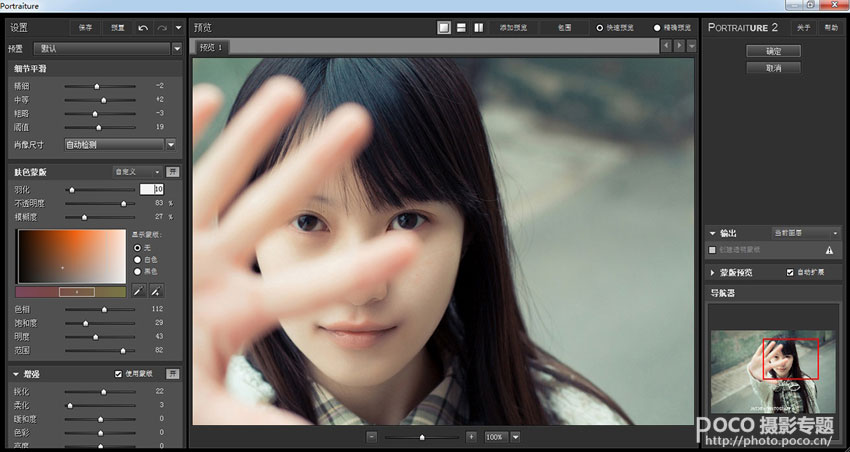Open the skin mask 自定义 dropdown
Image resolution: width=850 pixels, height=452 pixels.
137,172
